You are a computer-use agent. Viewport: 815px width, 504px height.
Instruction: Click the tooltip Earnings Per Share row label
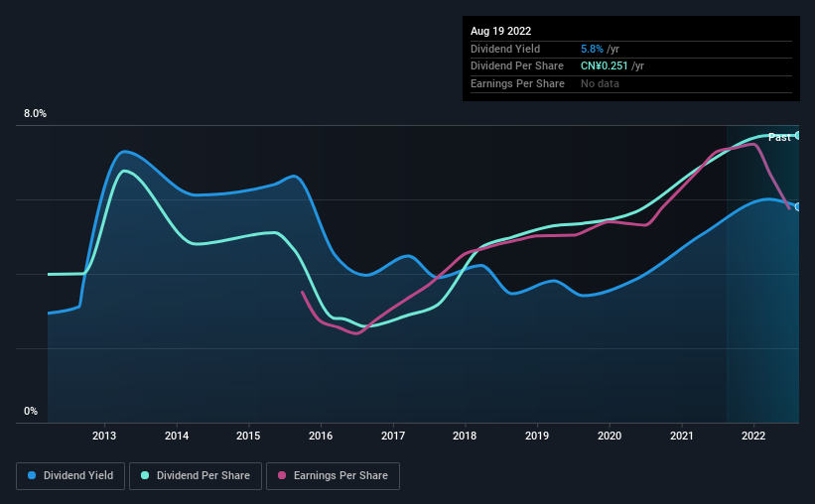(517, 83)
